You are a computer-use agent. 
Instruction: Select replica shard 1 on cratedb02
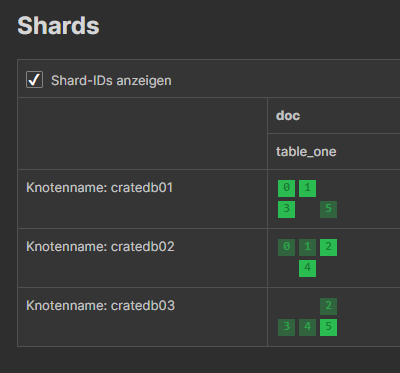pyautogui.click(x=307, y=247)
